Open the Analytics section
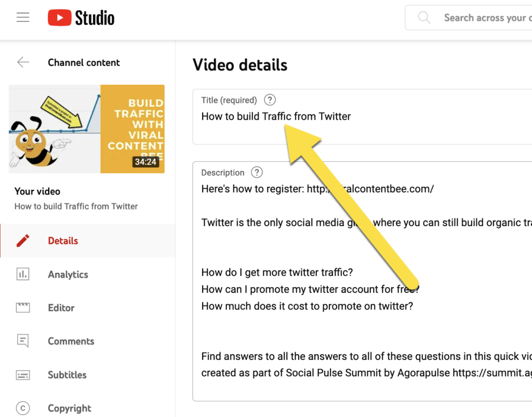The height and width of the screenshot is (417, 532). pyautogui.click(x=68, y=275)
